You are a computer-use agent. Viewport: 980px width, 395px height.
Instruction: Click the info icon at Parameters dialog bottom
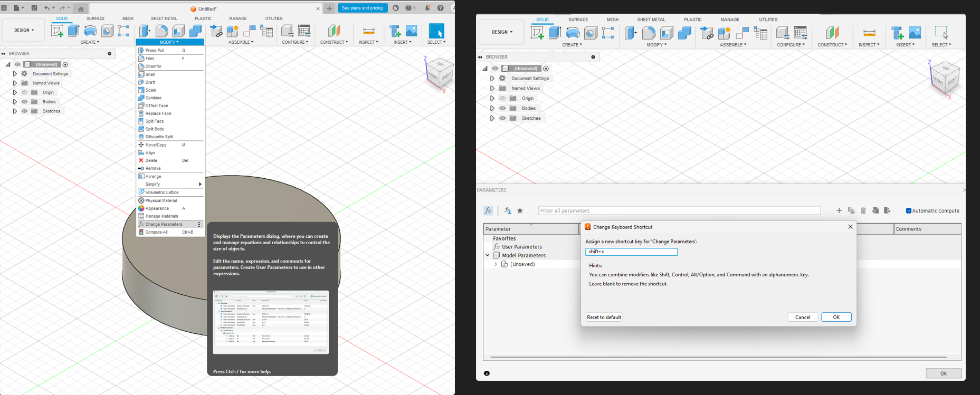pyautogui.click(x=487, y=373)
